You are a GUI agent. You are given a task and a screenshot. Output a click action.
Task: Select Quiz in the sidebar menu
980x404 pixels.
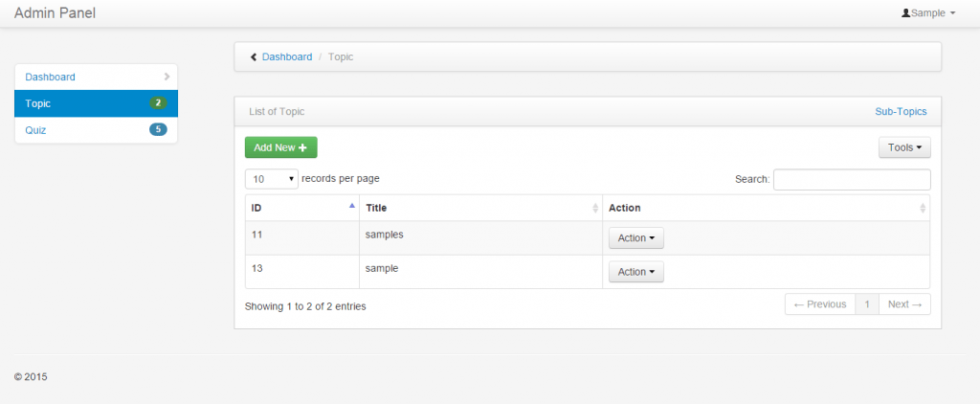pyautogui.click(x=36, y=130)
